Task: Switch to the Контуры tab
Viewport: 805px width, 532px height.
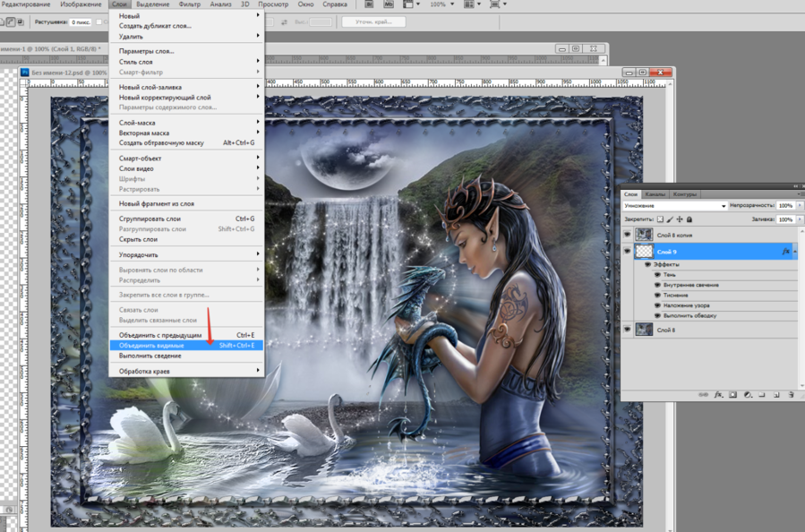Action: (x=685, y=194)
